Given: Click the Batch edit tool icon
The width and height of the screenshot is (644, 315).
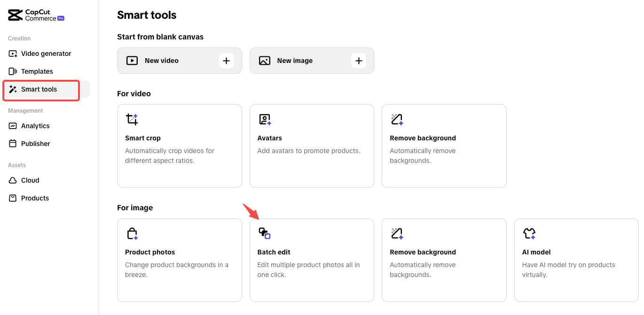Looking at the screenshot, I should [264, 233].
